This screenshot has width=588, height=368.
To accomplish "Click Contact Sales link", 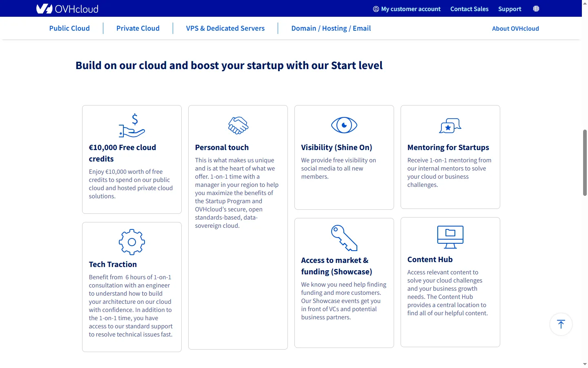I will [469, 9].
